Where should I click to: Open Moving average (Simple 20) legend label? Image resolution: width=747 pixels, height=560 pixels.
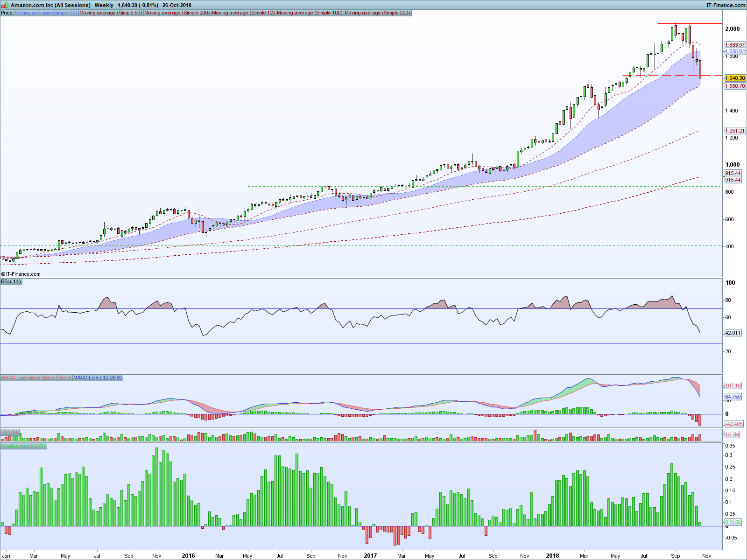46,13
